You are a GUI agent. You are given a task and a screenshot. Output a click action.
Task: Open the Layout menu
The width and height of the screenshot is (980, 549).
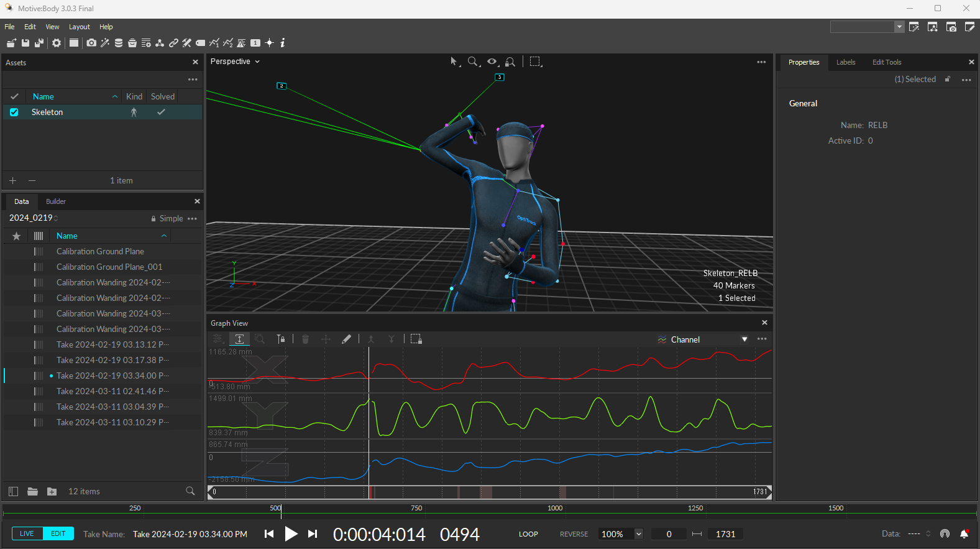tap(80, 27)
